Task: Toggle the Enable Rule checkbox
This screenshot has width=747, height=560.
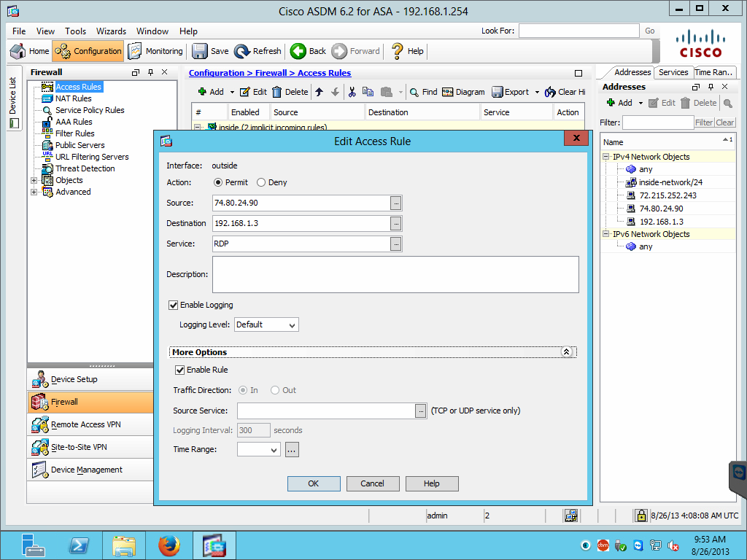Action: click(x=180, y=370)
